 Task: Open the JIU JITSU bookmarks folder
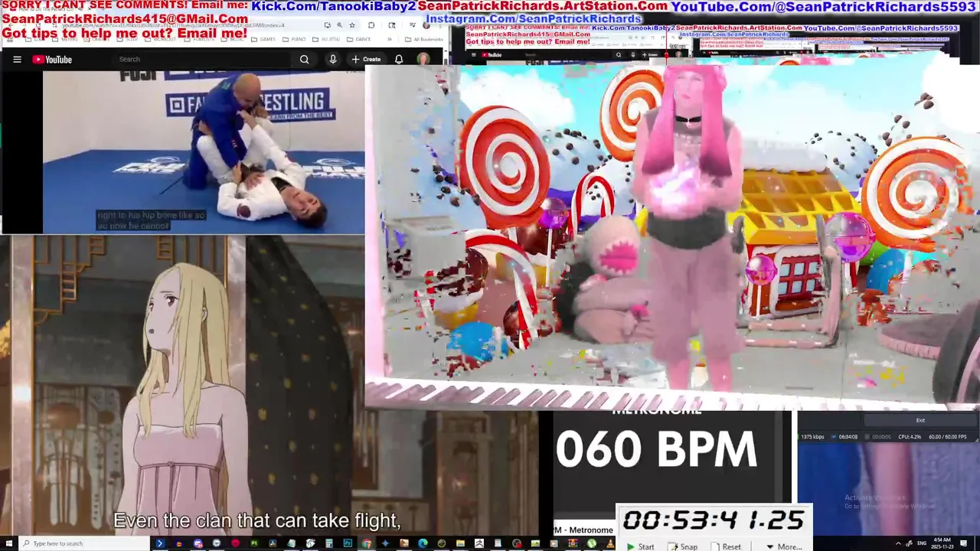point(326,39)
